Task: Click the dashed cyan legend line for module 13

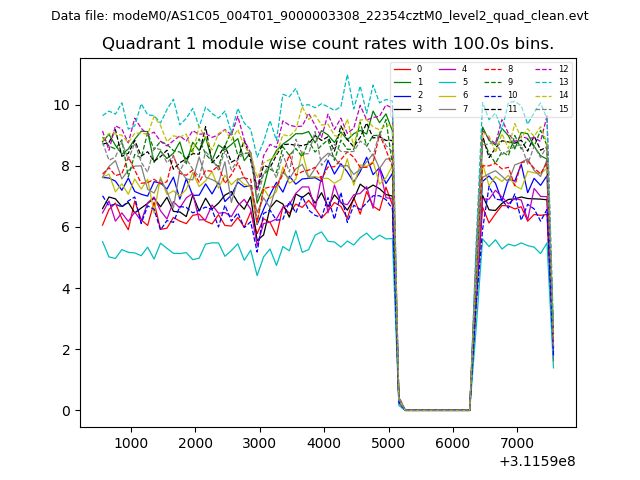Action: (x=542, y=82)
